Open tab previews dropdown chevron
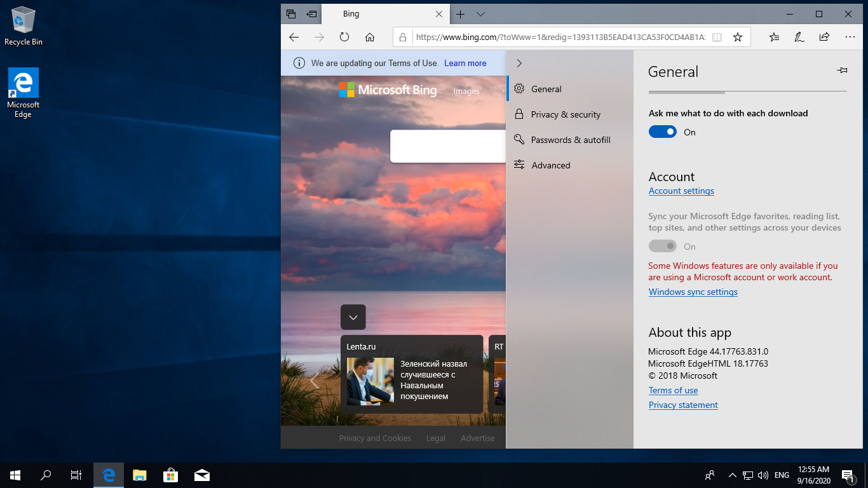 pos(480,14)
